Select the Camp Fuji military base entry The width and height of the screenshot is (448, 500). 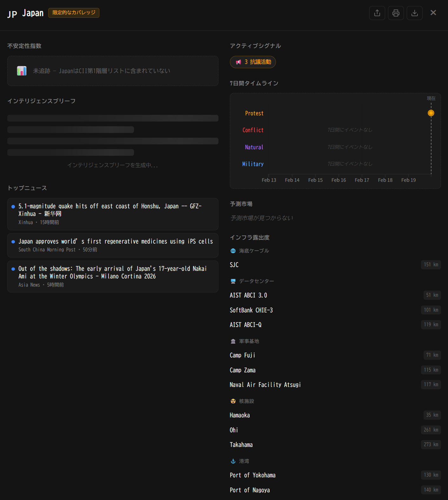tap(243, 355)
